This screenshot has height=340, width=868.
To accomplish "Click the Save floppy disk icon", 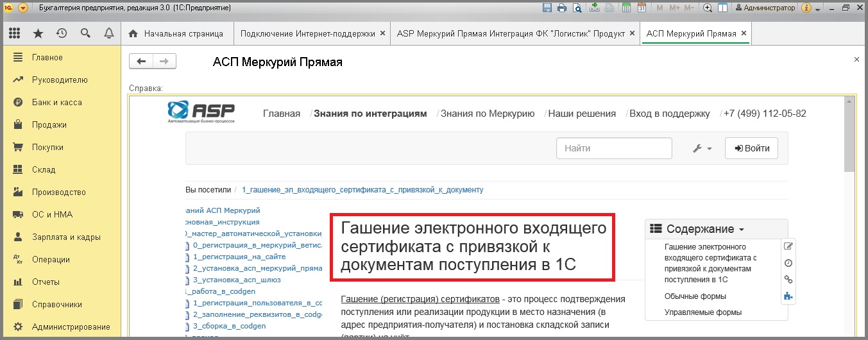I will click(x=547, y=8).
